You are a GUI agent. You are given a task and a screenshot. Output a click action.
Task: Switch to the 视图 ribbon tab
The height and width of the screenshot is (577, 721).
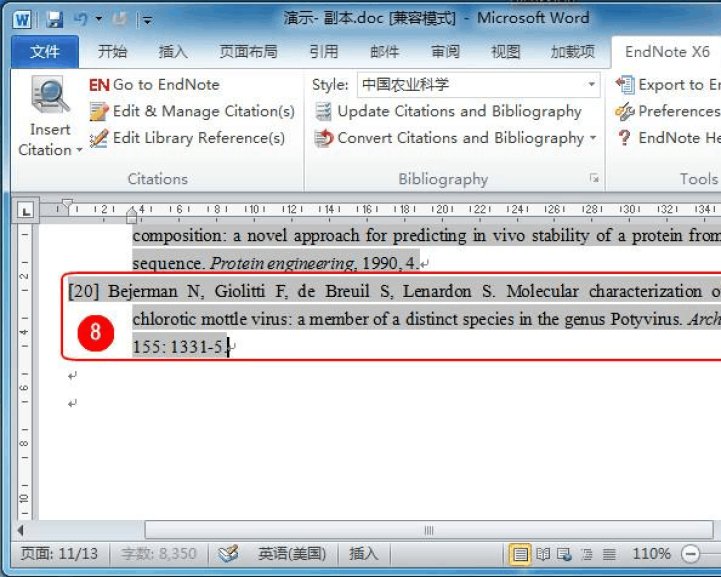(506, 51)
